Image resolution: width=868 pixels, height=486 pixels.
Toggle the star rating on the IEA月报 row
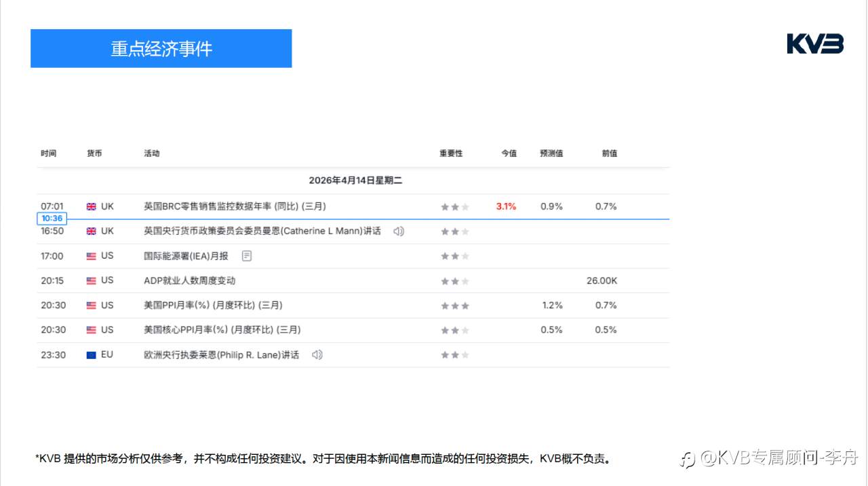click(454, 256)
